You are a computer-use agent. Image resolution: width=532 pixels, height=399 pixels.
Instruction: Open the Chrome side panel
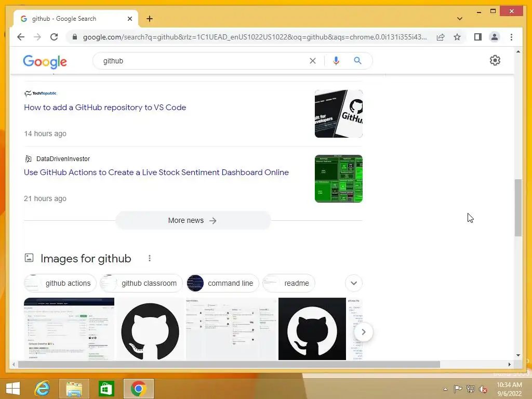coord(478,37)
